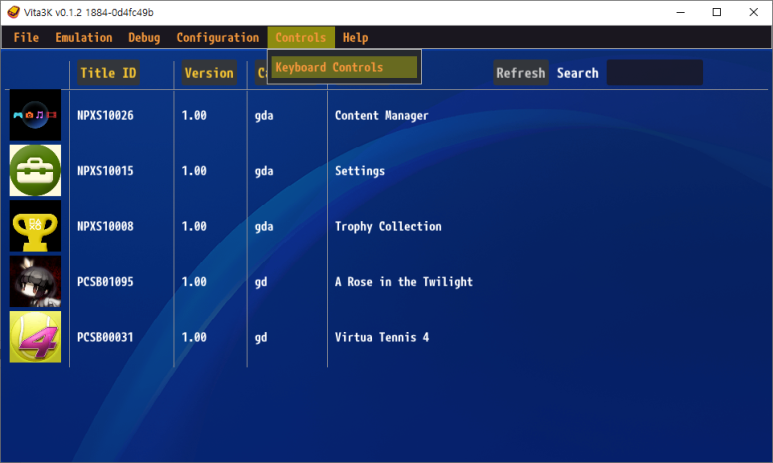Open the Configuration menu

click(x=217, y=37)
